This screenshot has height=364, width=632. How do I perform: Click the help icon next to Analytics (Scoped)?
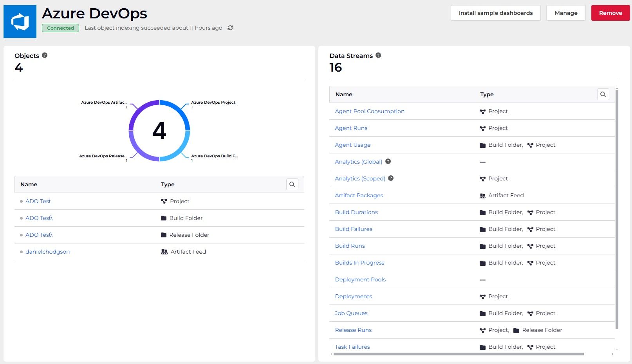(x=391, y=178)
